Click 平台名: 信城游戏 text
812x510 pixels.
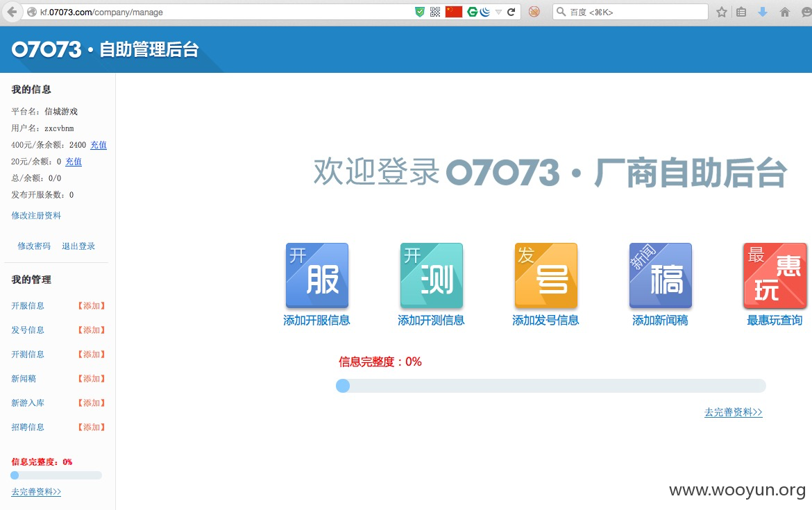[44, 112]
